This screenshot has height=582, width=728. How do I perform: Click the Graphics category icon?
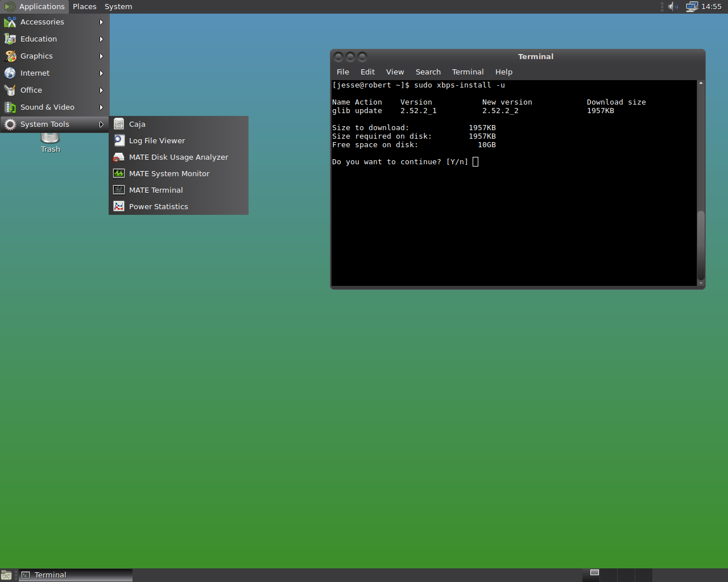(10, 56)
